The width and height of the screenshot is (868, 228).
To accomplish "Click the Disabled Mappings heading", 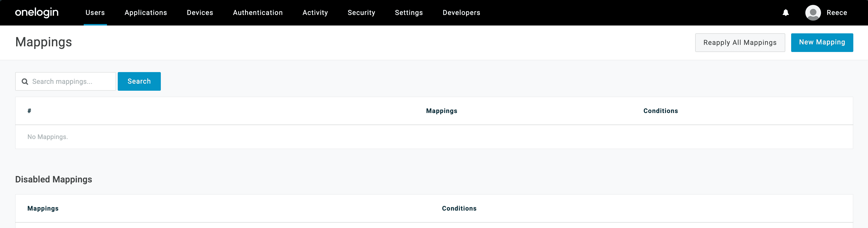I will coord(54,179).
